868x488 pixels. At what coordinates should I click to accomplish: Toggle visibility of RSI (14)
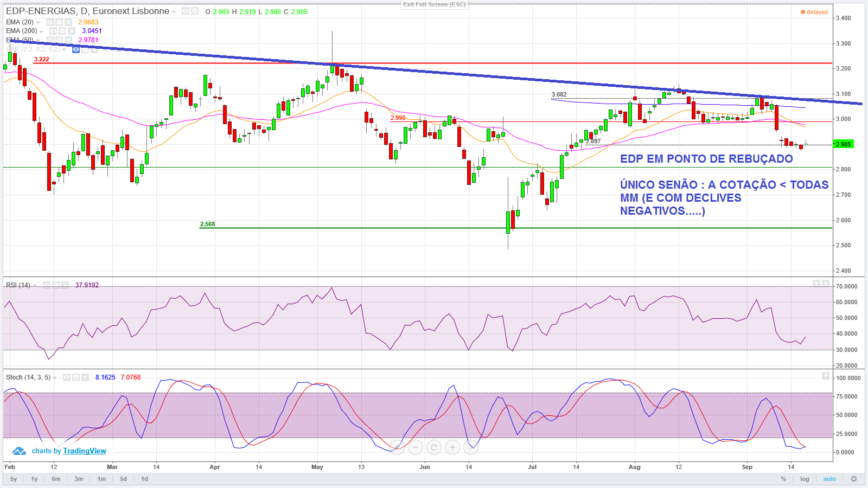47,285
